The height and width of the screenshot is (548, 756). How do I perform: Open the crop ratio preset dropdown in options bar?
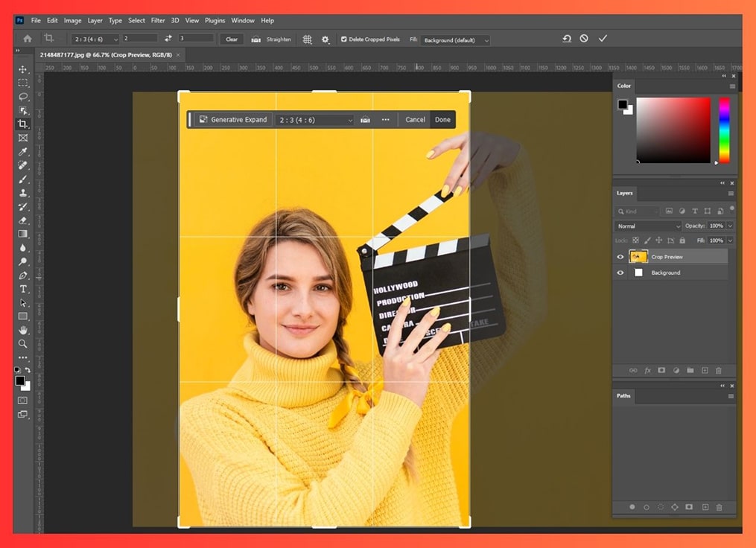(95, 39)
